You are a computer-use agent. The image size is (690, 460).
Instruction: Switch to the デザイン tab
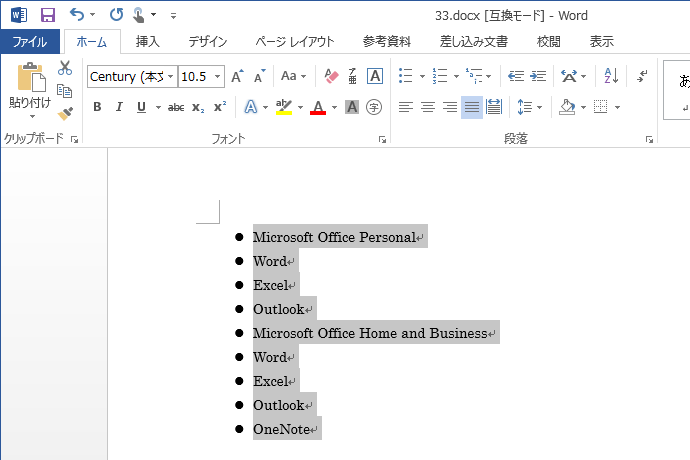tap(208, 42)
